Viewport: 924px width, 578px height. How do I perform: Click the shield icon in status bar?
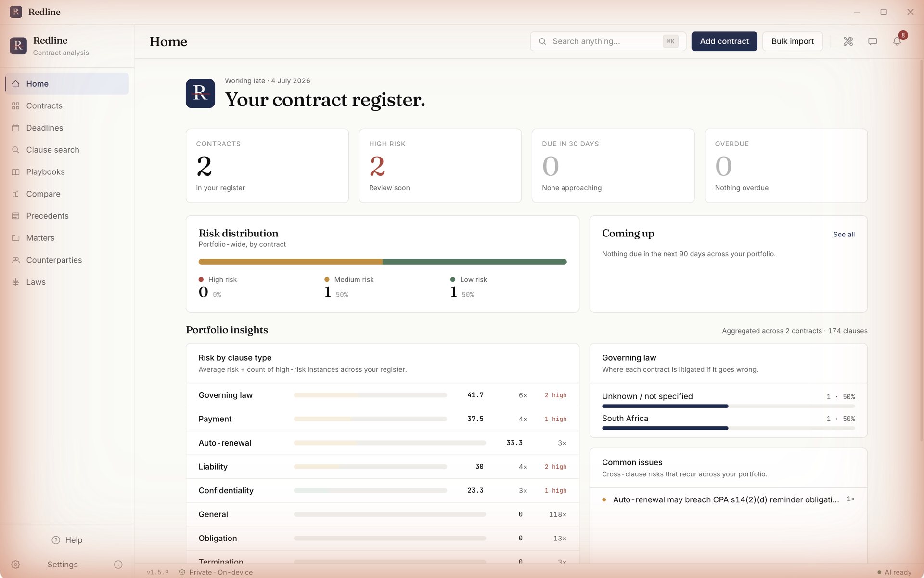coord(182,572)
